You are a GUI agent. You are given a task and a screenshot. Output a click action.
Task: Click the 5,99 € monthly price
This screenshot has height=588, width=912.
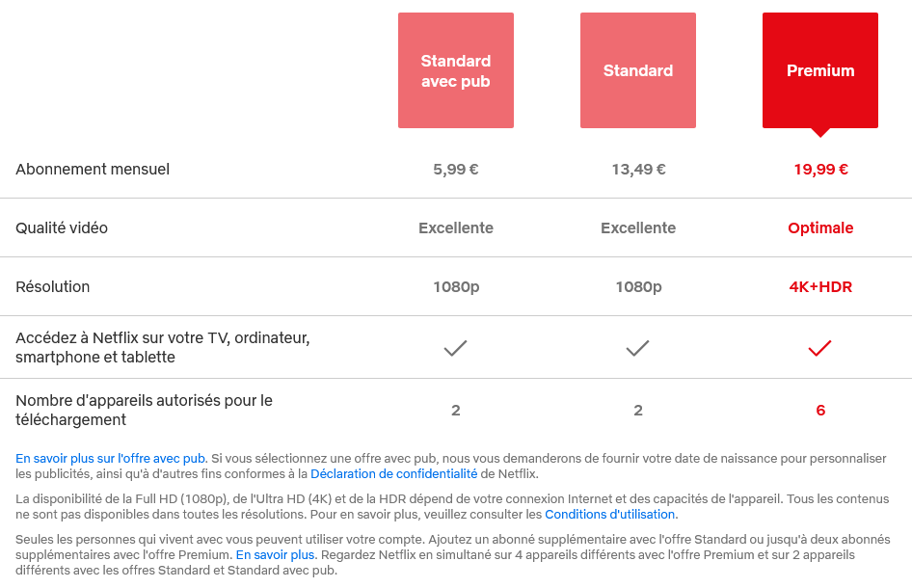(x=455, y=170)
